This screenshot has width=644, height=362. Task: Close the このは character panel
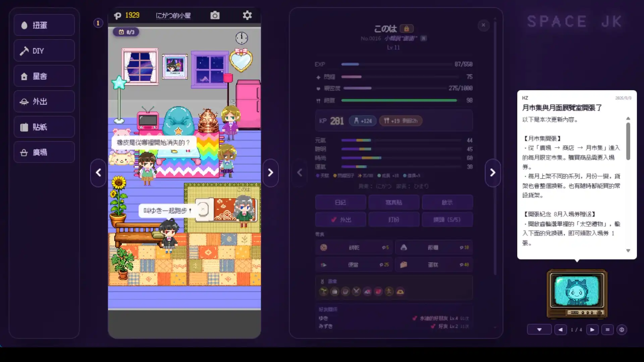[483, 25]
